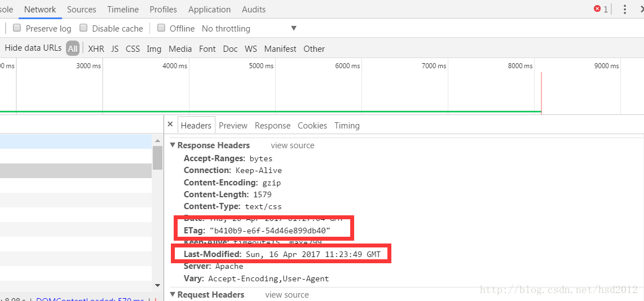Show the Response detail tab
The width and height of the screenshot is (644, 301).
pos(272,125)
